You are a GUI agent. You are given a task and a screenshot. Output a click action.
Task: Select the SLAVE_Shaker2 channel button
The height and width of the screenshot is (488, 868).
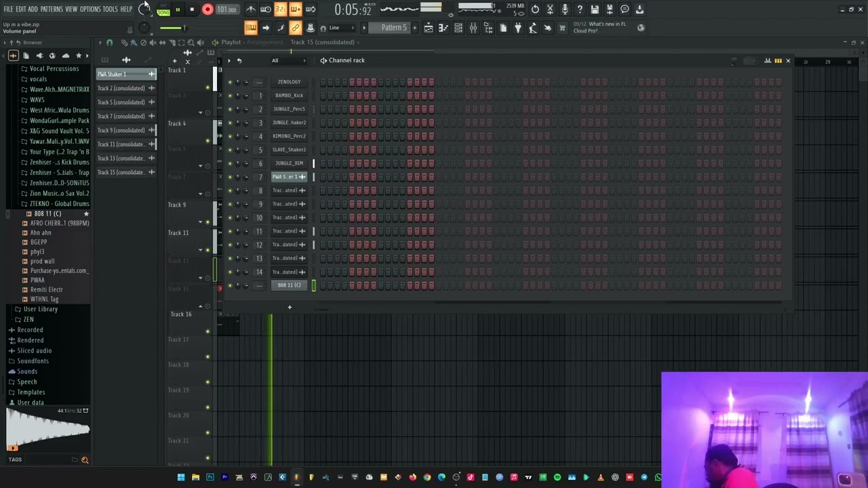(x=289, y=150)
